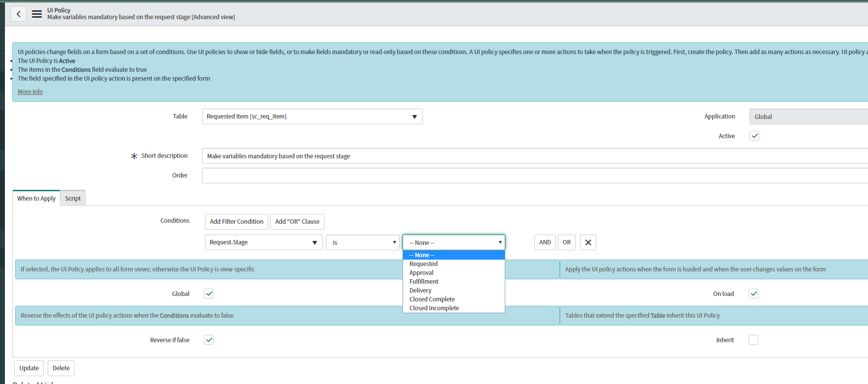Go back using the left chevron button
The image size is (868, 384).
[x=19, y=14]
